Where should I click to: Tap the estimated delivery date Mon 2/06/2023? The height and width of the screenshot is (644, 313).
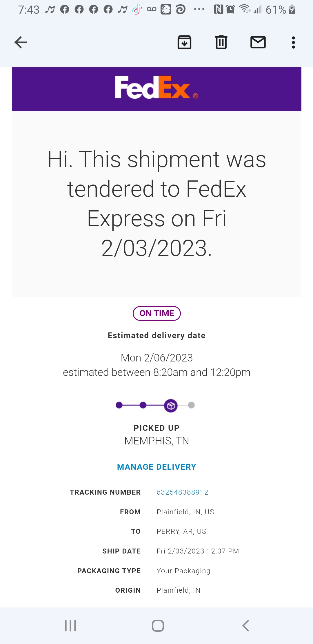click(x=156, y=358)
